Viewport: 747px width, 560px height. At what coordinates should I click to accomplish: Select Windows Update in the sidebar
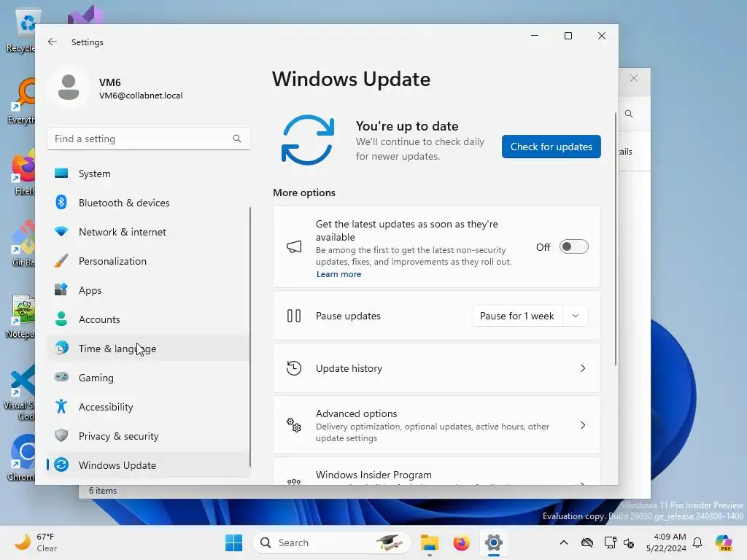(x=149, y=464)
